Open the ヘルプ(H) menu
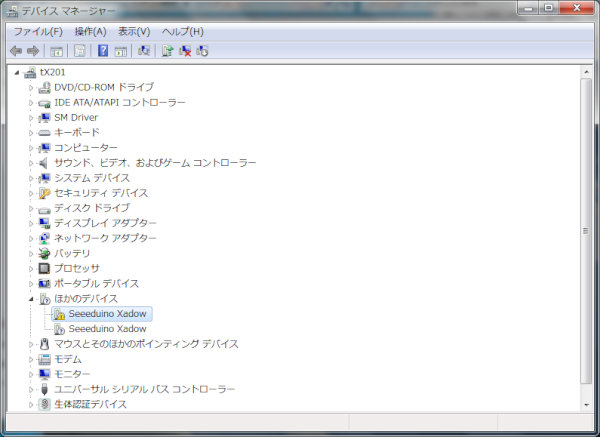The height and width of the screenshot is (437, 600). [x=182, y=32]
